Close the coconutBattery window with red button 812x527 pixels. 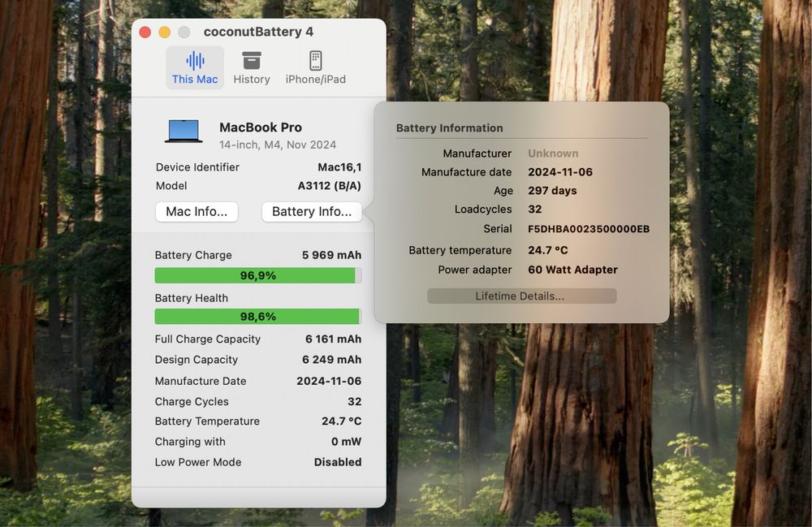pos(145,32)
